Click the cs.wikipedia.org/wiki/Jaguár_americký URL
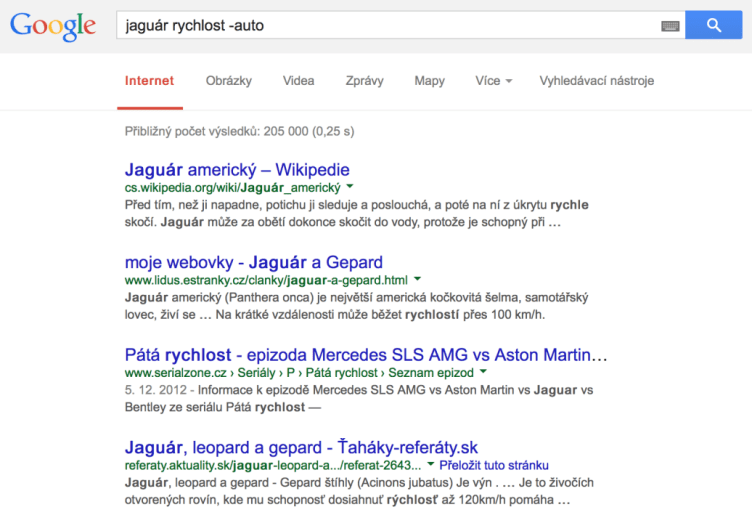 [x=233, y=187]
